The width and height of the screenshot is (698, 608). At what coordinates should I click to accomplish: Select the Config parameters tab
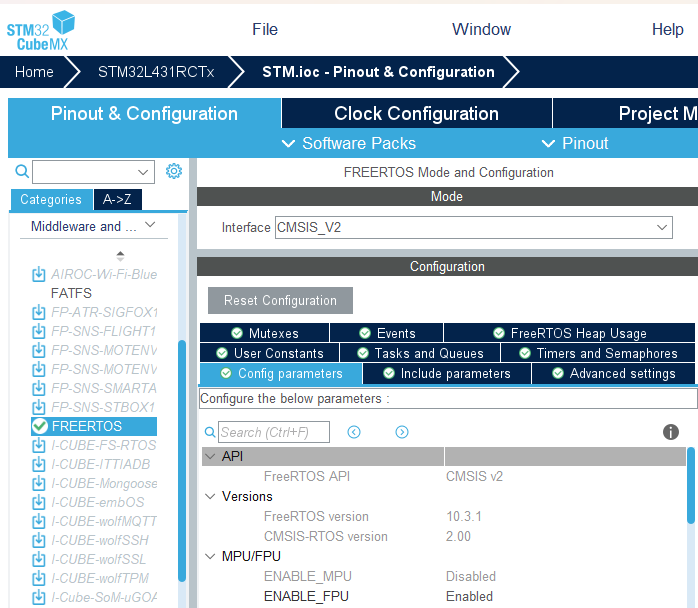click(281, 373)
